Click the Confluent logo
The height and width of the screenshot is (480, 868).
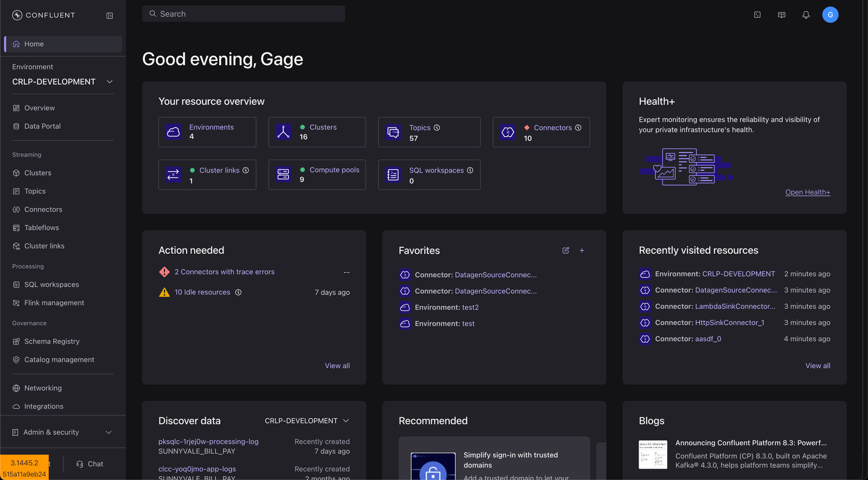point(43,15)
